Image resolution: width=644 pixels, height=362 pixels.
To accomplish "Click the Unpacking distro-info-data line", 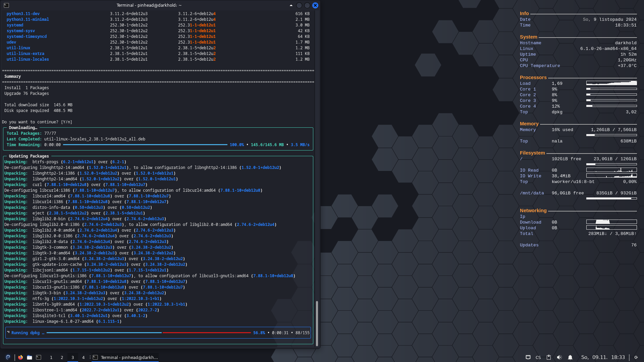I will pyautogui.click(x=78, y=207).
